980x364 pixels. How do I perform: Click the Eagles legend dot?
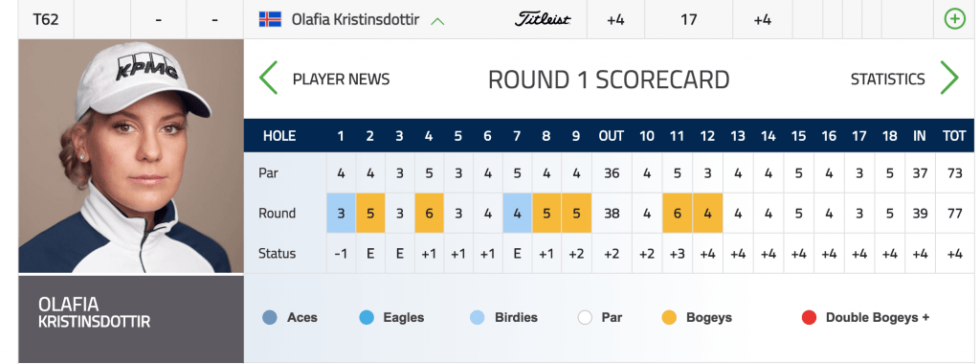pyautogui.click(x=367, y=318)
